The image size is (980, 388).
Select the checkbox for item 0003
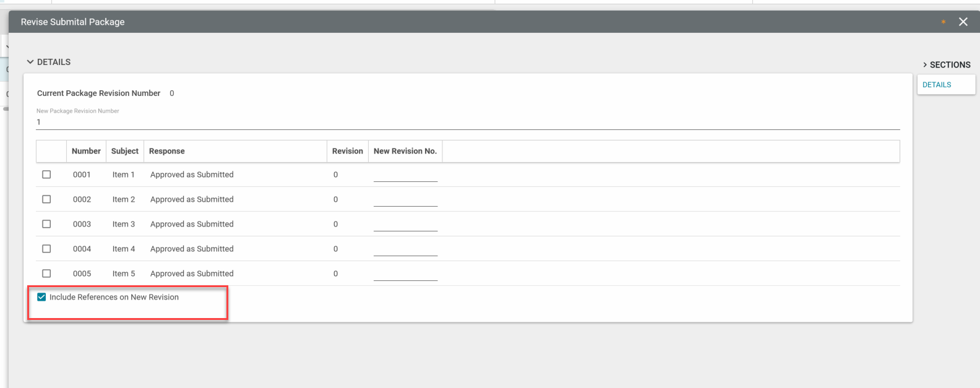pos(46,224)
